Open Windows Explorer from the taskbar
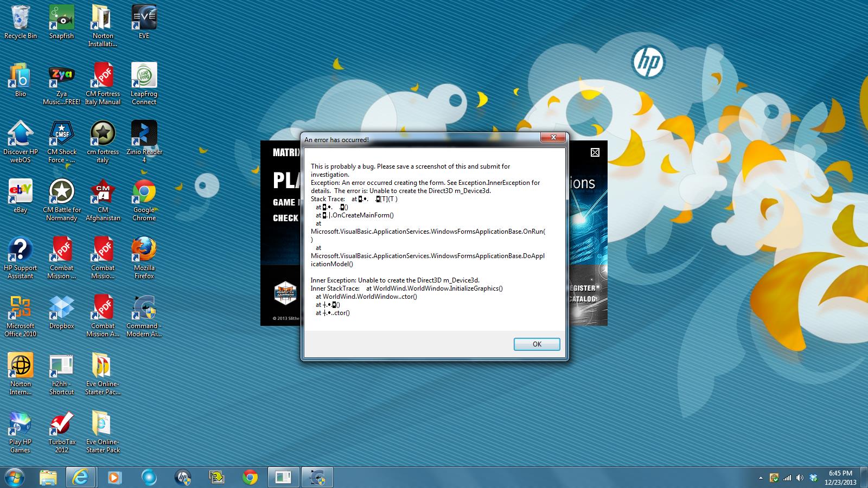The width and height of the screenshot is (868, 488). 48,477
